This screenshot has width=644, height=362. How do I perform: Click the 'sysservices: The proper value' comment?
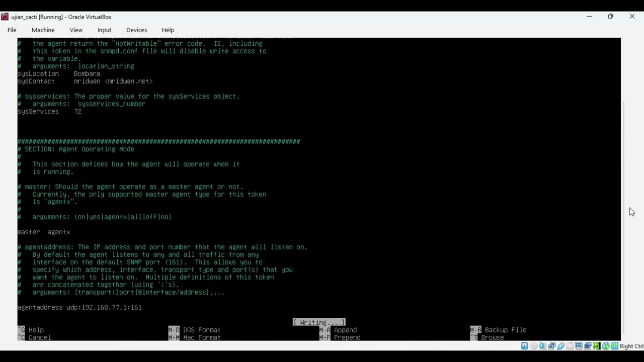(x=128, y=96)
